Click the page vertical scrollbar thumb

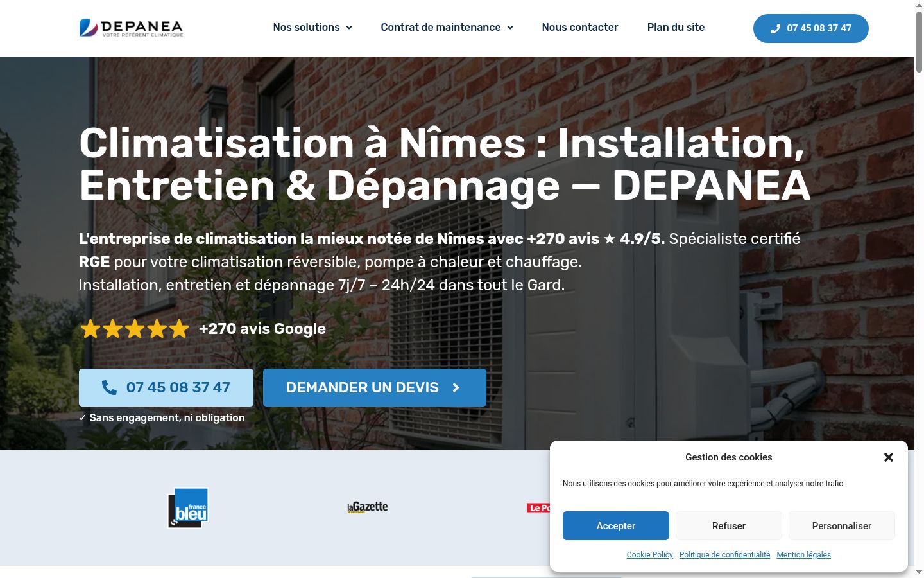[919, 42]
